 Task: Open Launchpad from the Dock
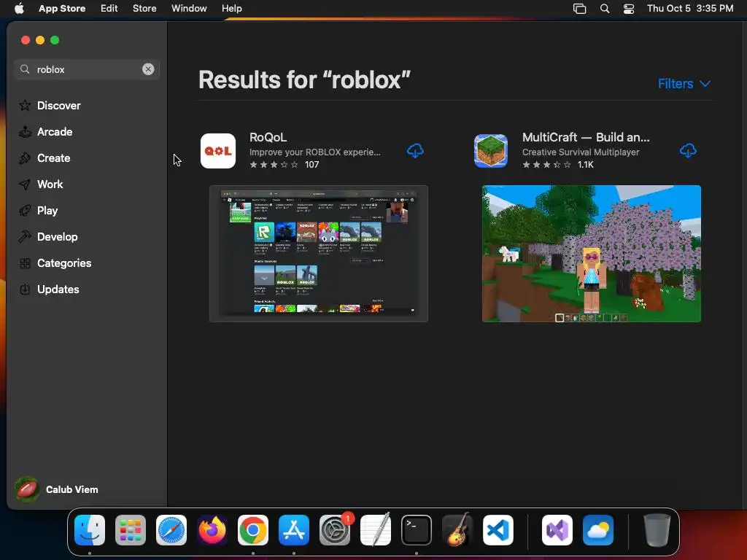(131, 530)
